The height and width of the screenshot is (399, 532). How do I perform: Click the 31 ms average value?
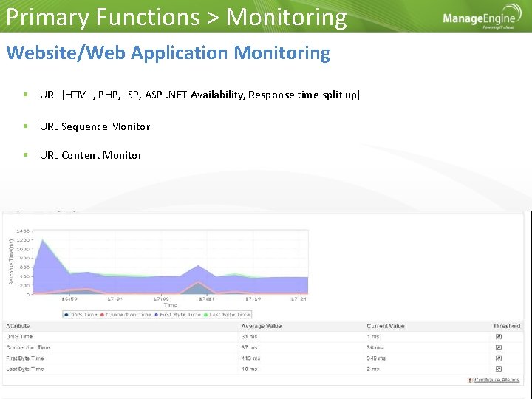(x=249, y=337)
